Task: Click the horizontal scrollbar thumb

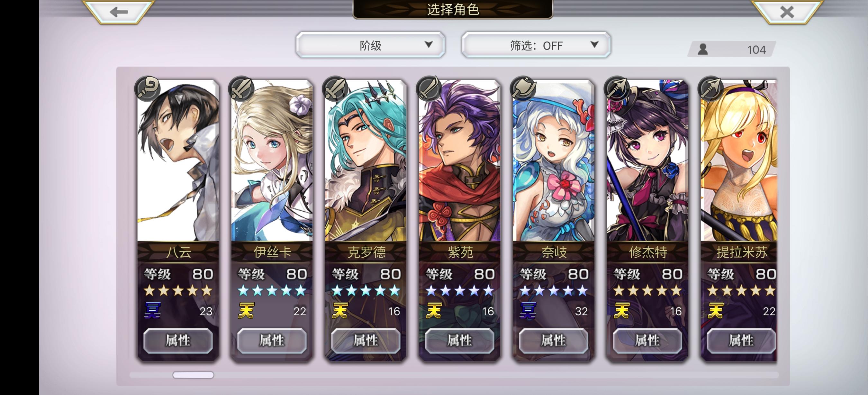Action: 193,375
